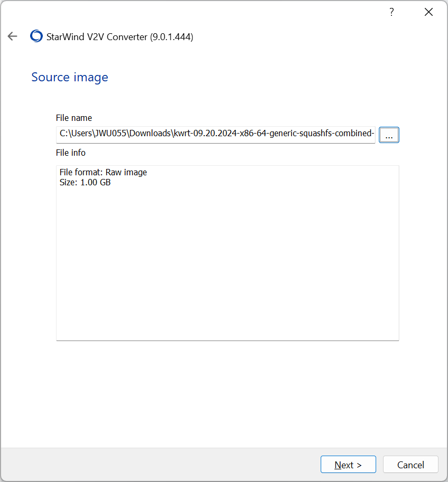Proceed with the Next button
Viewport: 448px width, 482px height.
coord(348,465)
